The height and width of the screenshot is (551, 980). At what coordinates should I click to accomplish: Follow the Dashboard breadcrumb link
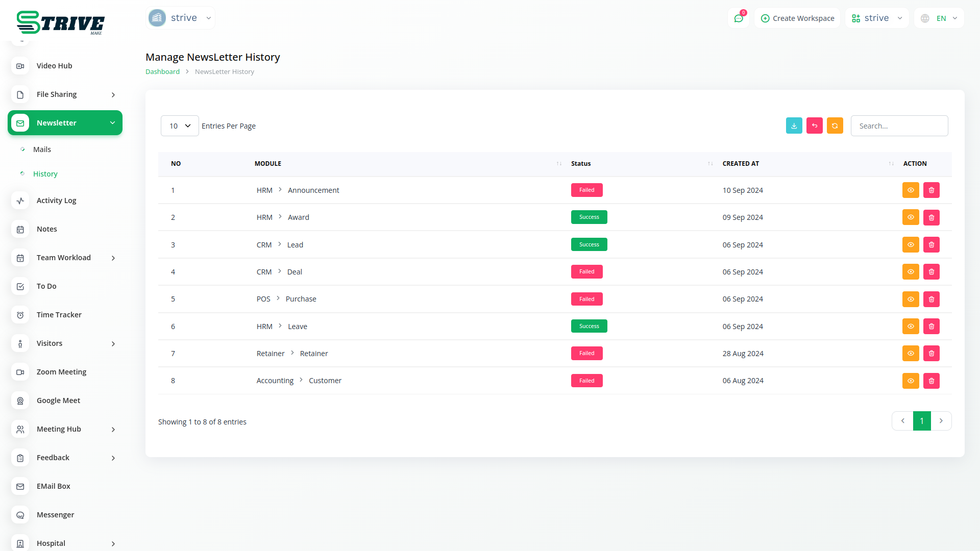(162, 72)
